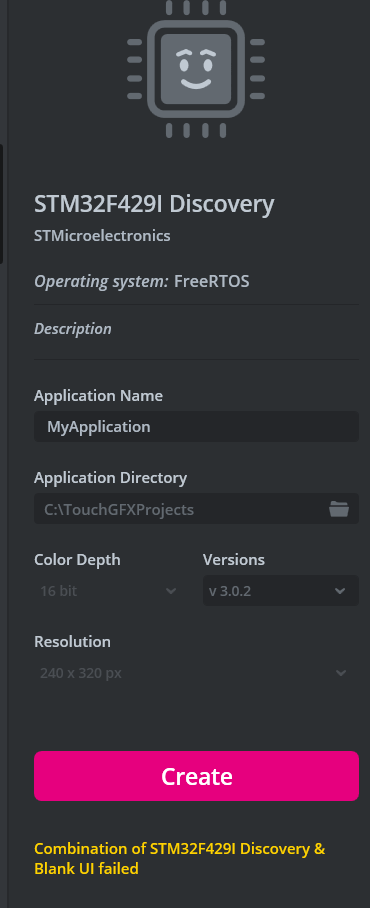Click the C:\TouchGFXProjects directory field

point(196,509)
